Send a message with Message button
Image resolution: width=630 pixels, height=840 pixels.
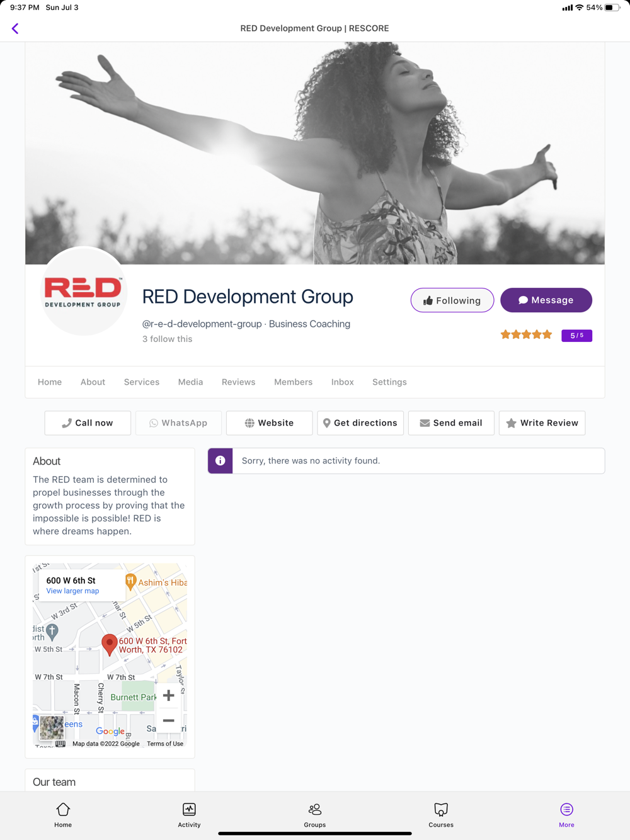point(546,300)
